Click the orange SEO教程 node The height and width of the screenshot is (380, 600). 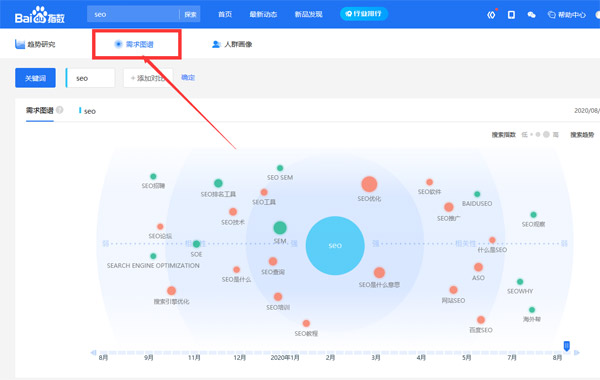pyautogui.click(x=306, y=323)
